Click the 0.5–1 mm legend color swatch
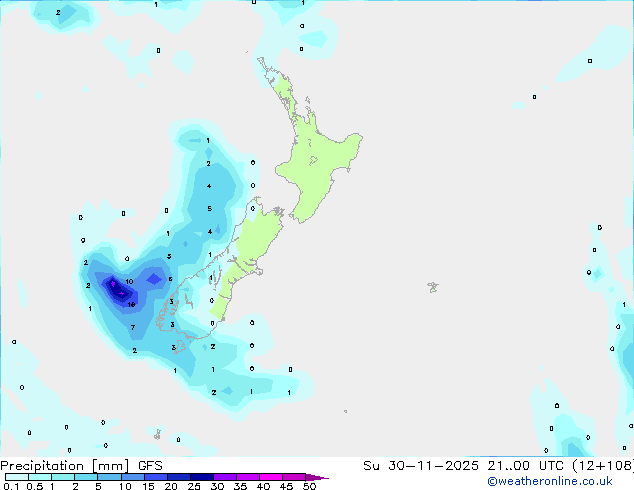 pyautogui.click(x=40, y=477)
